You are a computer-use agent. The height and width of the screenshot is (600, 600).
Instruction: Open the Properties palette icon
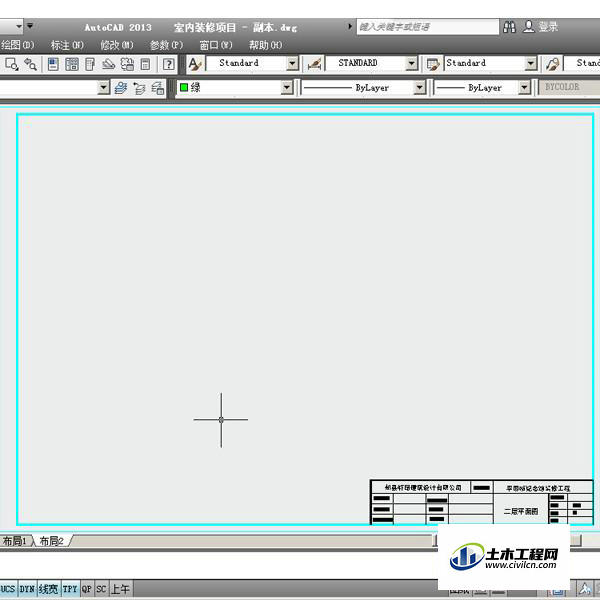[x=53, y=64]
